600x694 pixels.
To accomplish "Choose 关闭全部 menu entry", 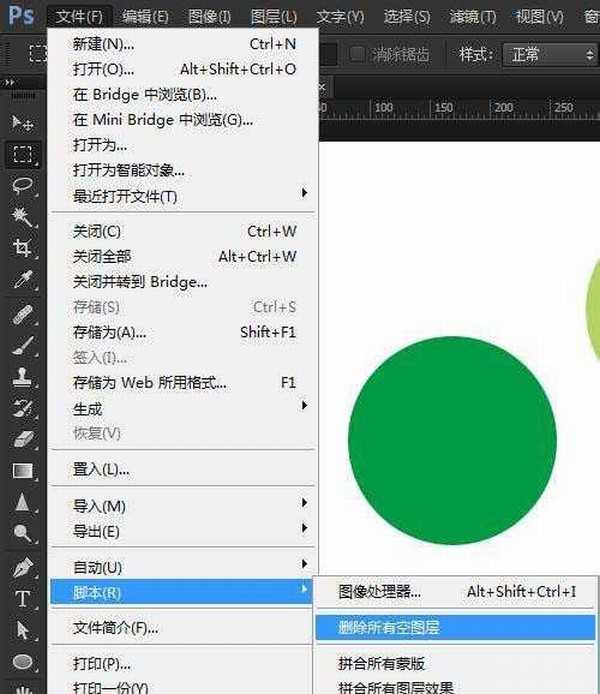I will coord(183,256).
